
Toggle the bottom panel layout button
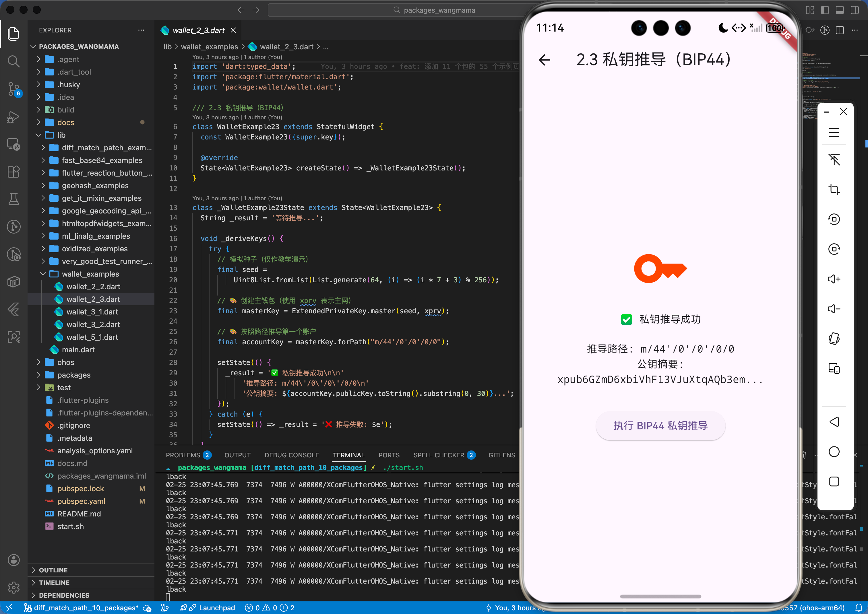(840, 10)
